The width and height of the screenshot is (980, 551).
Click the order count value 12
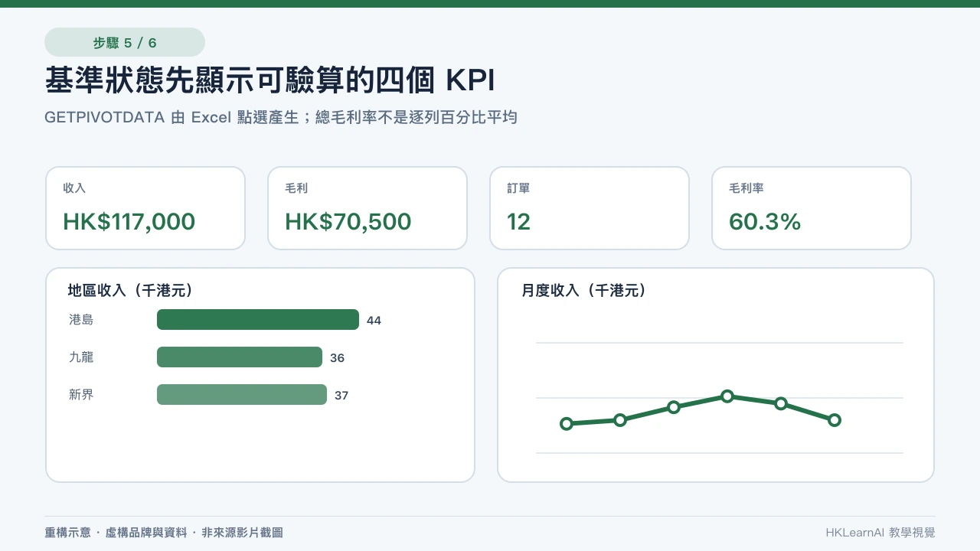coord(518,222)
